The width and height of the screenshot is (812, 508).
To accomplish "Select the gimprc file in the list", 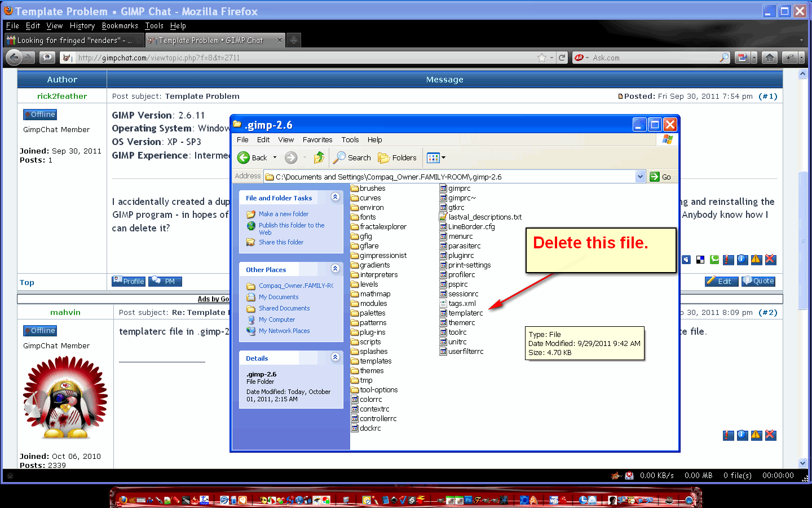I will pos(455,188).
